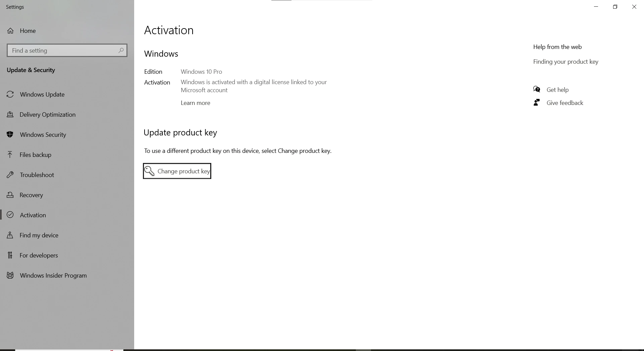This screenshot has width=644, height=351.
Task: Click the Activation checkmark circle icon
Action: pos(10,215)
